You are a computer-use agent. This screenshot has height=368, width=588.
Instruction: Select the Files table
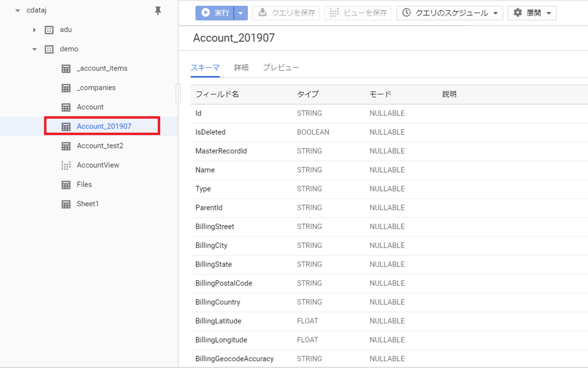(x=84, y=185)
